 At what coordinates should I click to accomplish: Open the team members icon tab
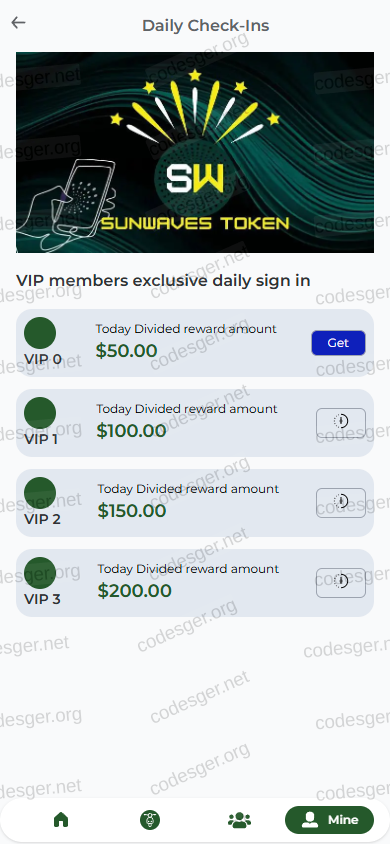239,820
